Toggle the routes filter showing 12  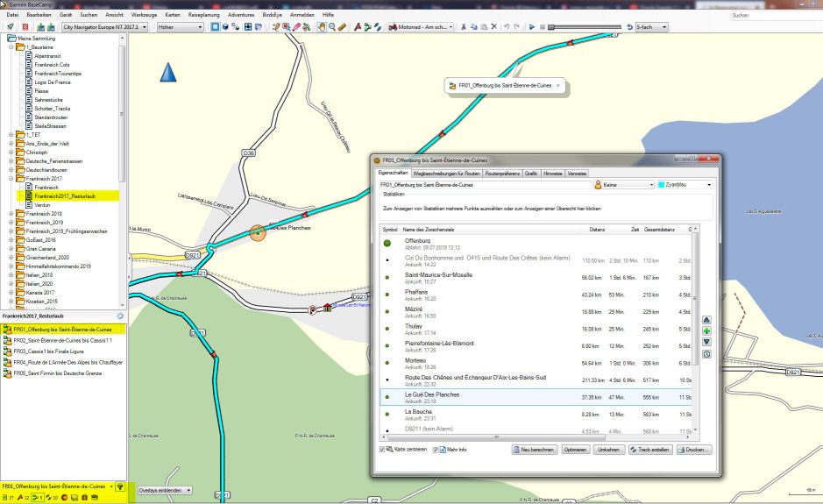23,498
